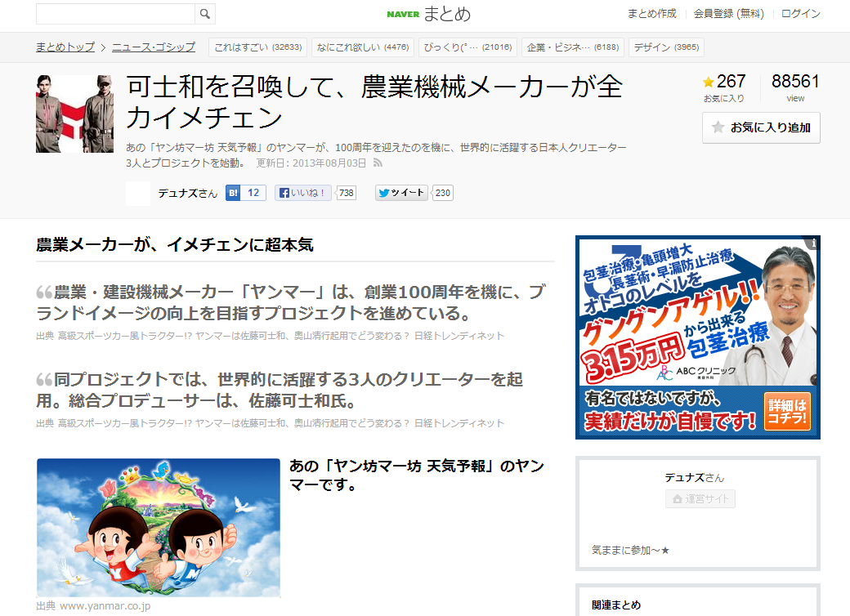Select the なにこれ欲しい category tag
Screen dimensions: 850x616
click(x=362, y=47)
